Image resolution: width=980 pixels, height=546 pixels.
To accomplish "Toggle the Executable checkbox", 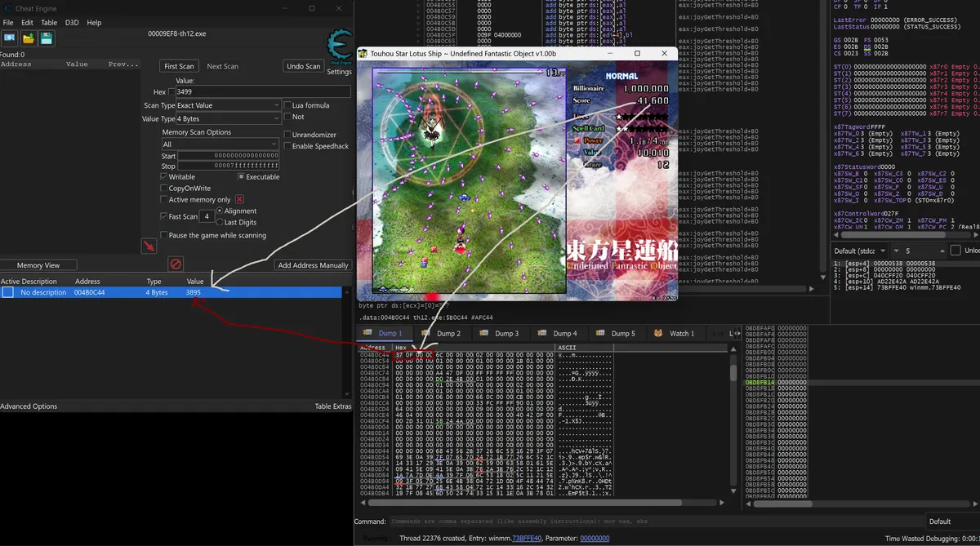I will click(x=241, y=176).
